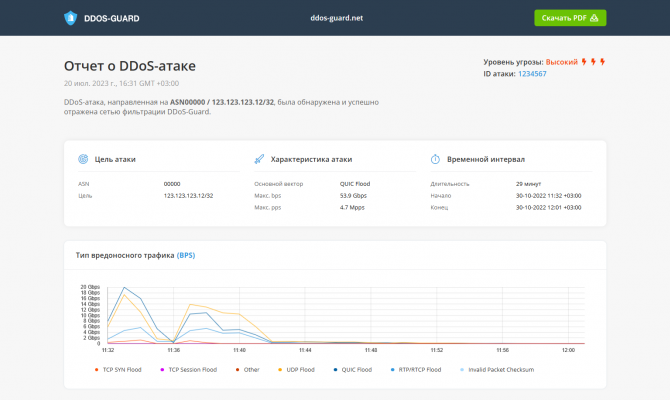Click the 11:40 mark on chart axis
This screenshot has width=670, height=400.
coord(239,350)
